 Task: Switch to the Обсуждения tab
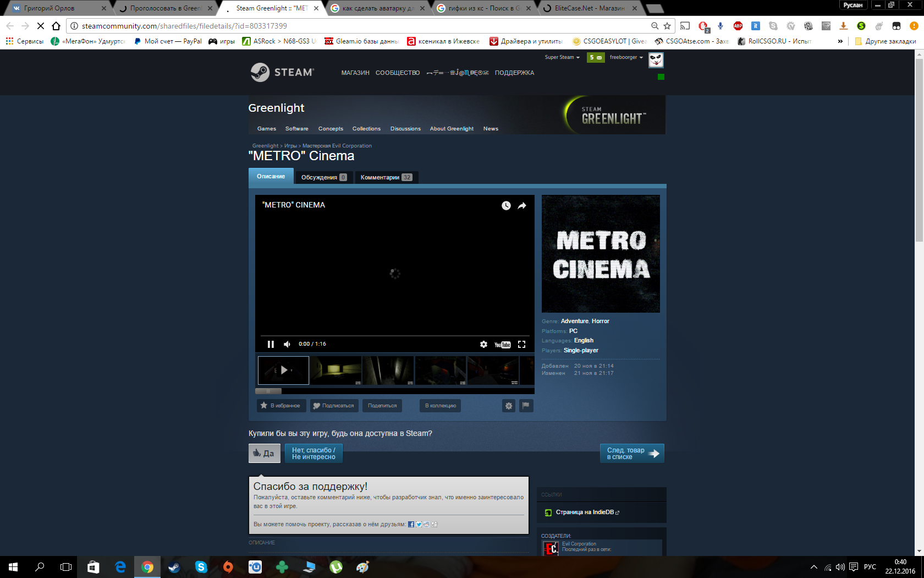(323, 177)
